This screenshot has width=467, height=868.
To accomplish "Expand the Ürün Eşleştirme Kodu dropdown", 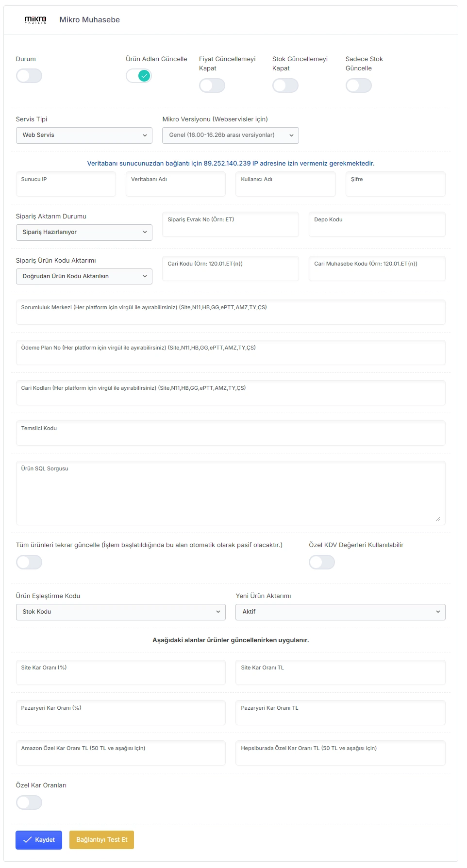I will click(x=121, y=612).
